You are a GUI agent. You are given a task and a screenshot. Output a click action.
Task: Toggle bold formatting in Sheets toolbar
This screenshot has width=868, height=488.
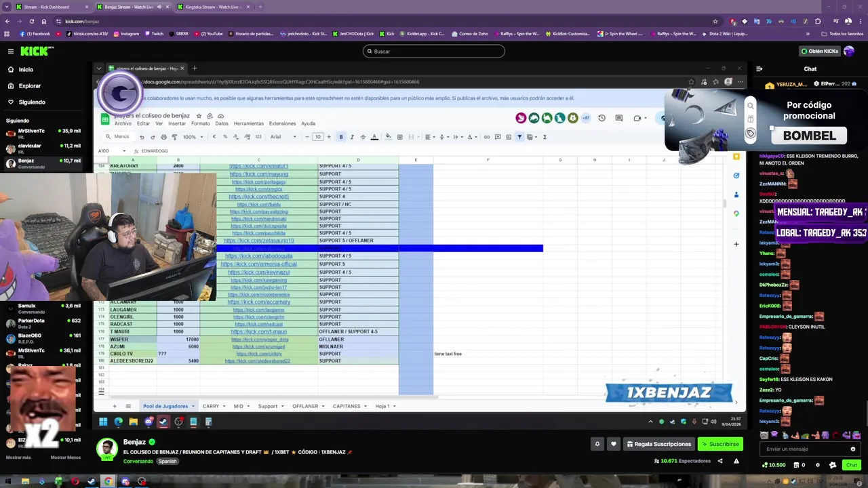[340, 137]
